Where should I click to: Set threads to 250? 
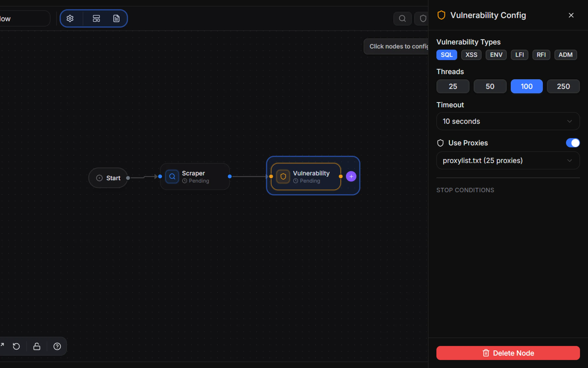563,86
